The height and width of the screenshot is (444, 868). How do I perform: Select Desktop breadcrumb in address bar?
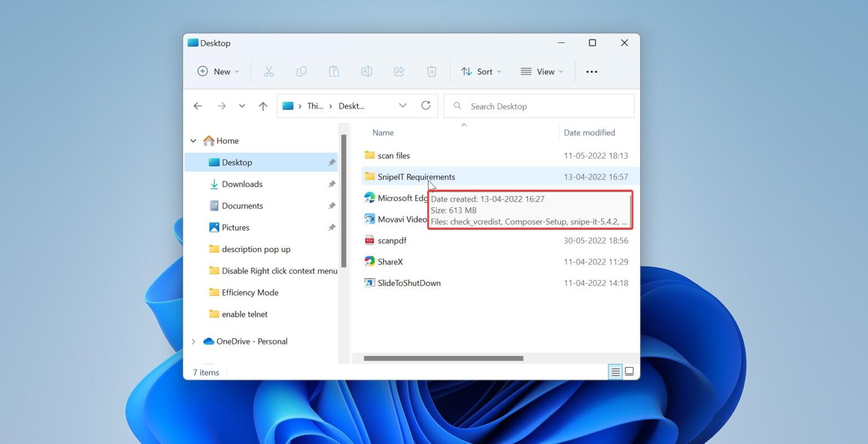coord(351,106)
